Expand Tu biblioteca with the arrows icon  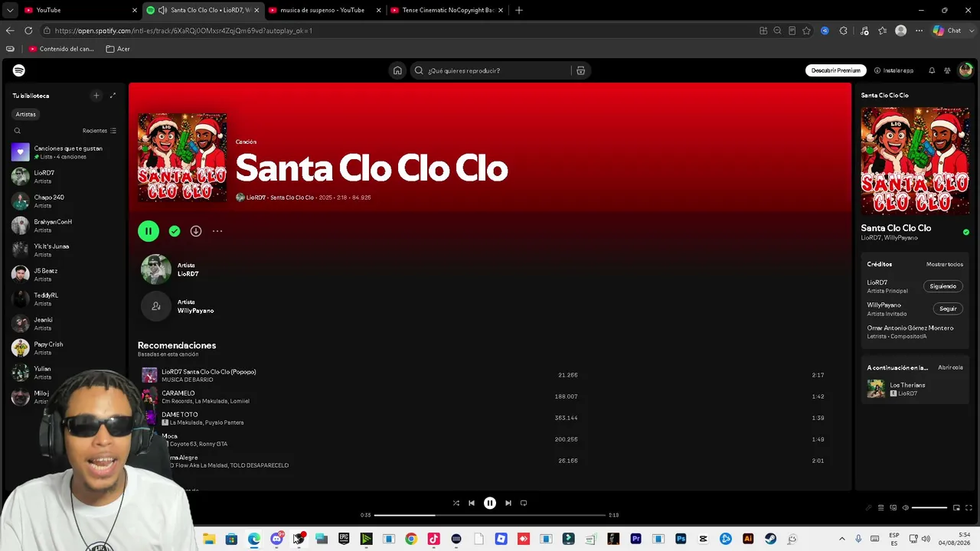pyautogui.click(x=113, y=96)
